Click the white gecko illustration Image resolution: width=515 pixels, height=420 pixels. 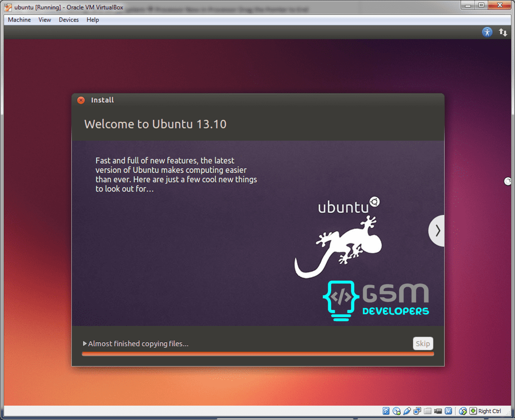tap(338, 247)
